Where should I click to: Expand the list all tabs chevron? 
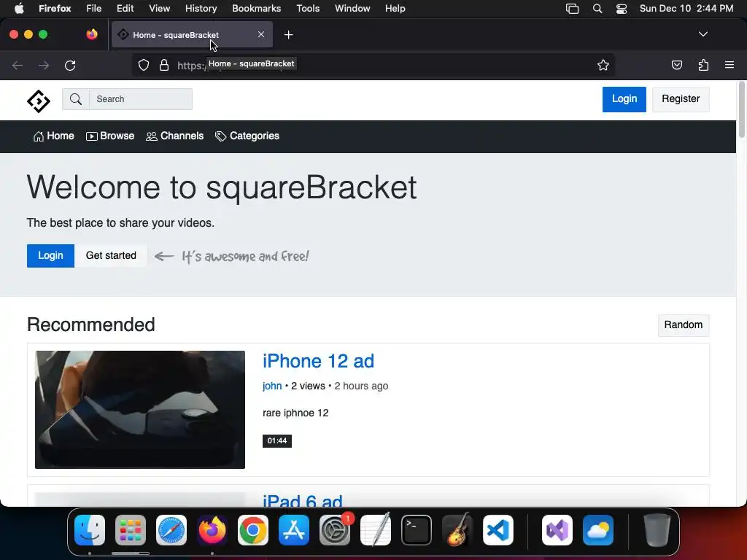(703, 34)
